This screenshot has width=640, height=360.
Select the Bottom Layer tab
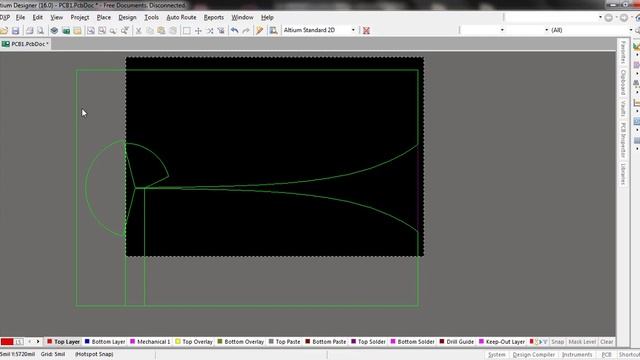[105, 342]
